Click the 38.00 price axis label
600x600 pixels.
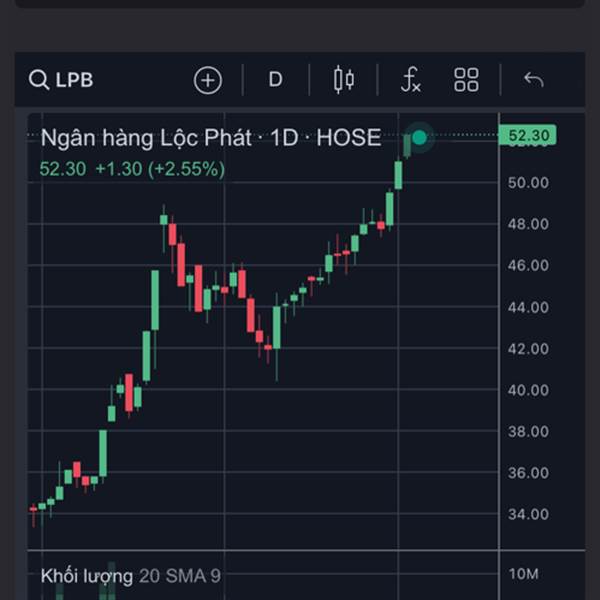528,431
